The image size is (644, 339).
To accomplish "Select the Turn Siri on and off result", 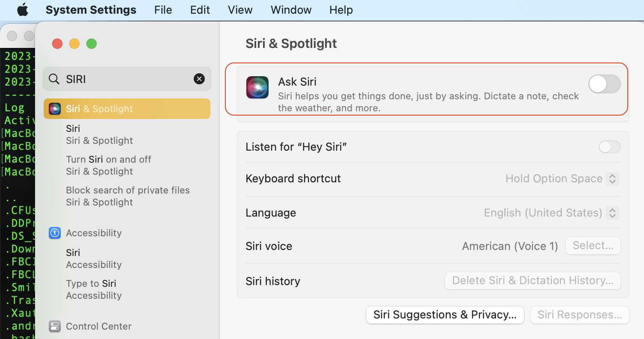I will point(109,165).
